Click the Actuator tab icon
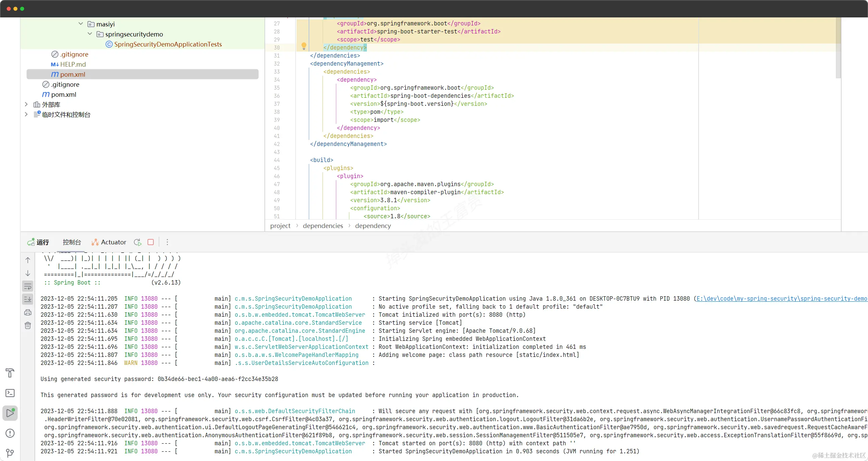The height and width of the screenshot is (461, 868). tap(95, 242)
